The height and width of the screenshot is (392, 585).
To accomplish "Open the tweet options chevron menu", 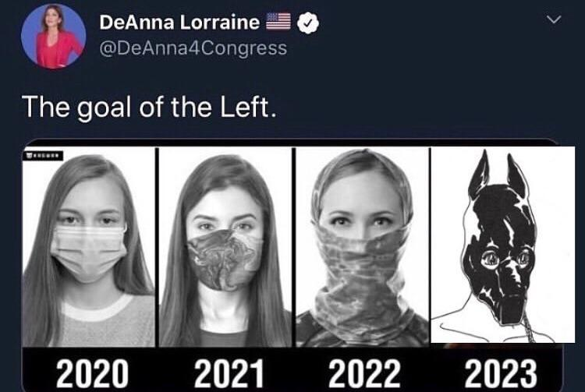I will [554, 19].
